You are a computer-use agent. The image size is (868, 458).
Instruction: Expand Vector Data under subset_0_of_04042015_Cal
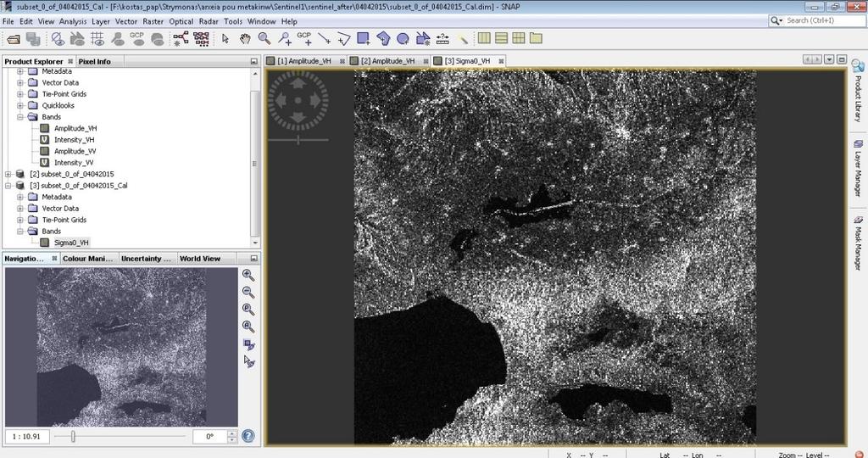pyautogui.click(x=20, y=209)
